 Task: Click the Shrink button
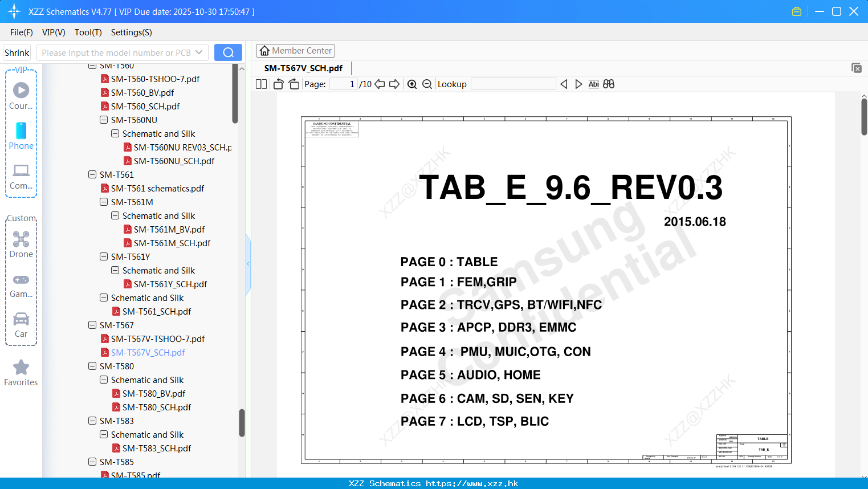click(x=17, y=52)
